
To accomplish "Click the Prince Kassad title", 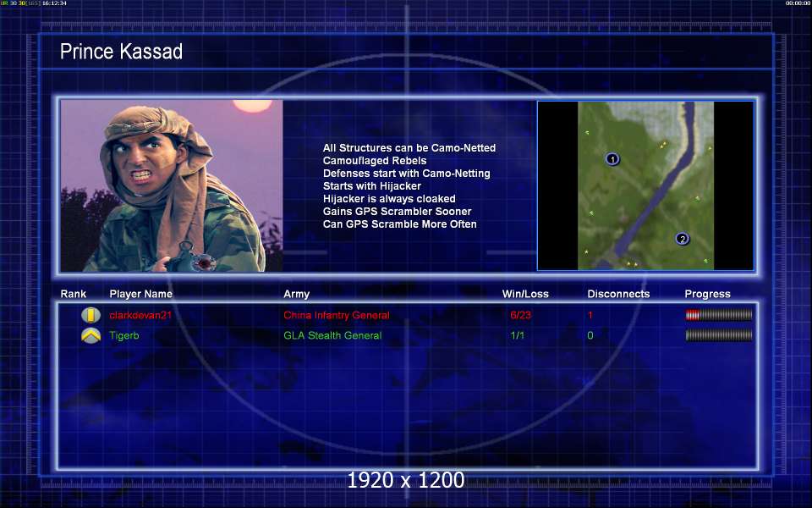I will tap(121, 52).
